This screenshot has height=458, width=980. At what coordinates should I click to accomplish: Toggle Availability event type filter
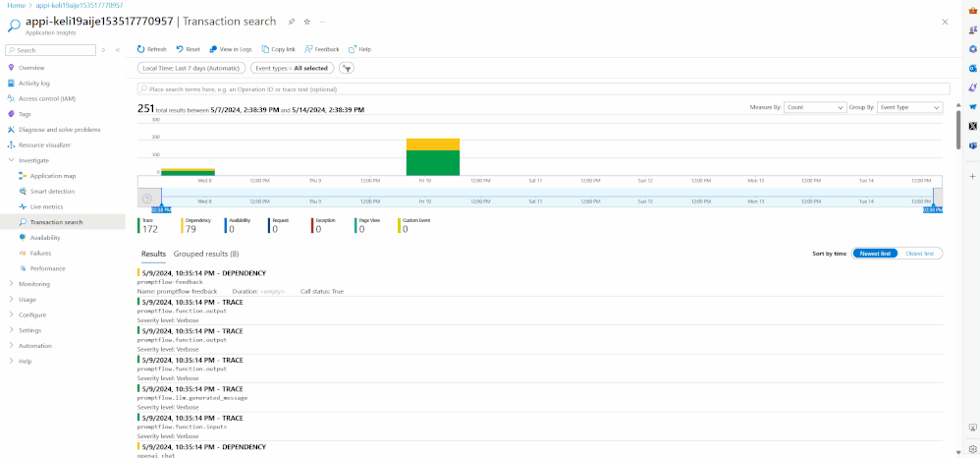240,225
